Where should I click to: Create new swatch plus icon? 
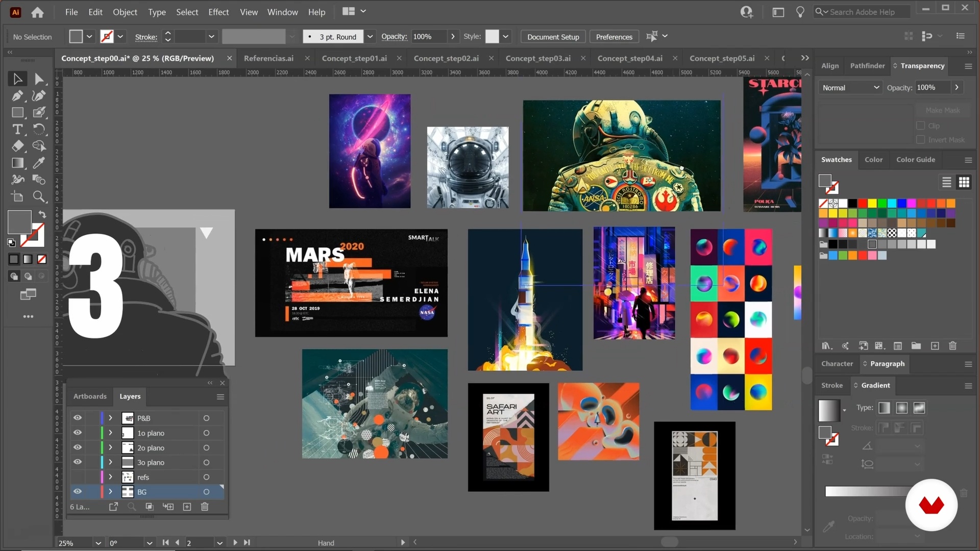pyautogui.click(x=935, y=346)
